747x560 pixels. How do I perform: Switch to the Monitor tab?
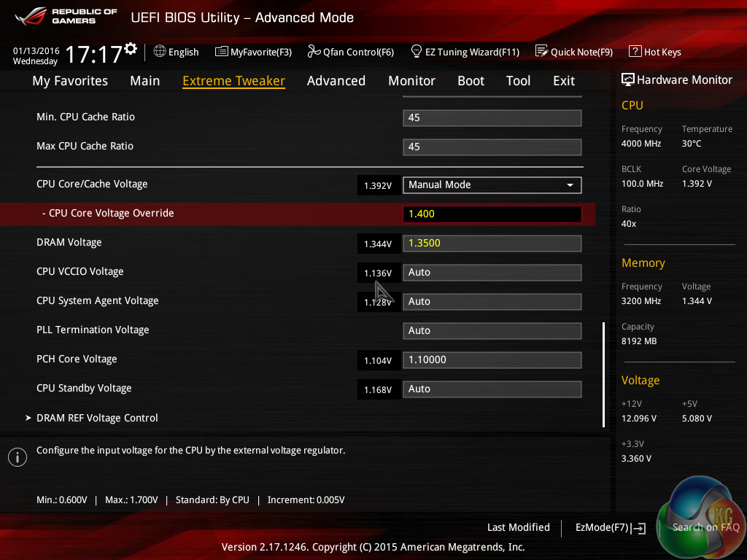[x=411, y=81]
